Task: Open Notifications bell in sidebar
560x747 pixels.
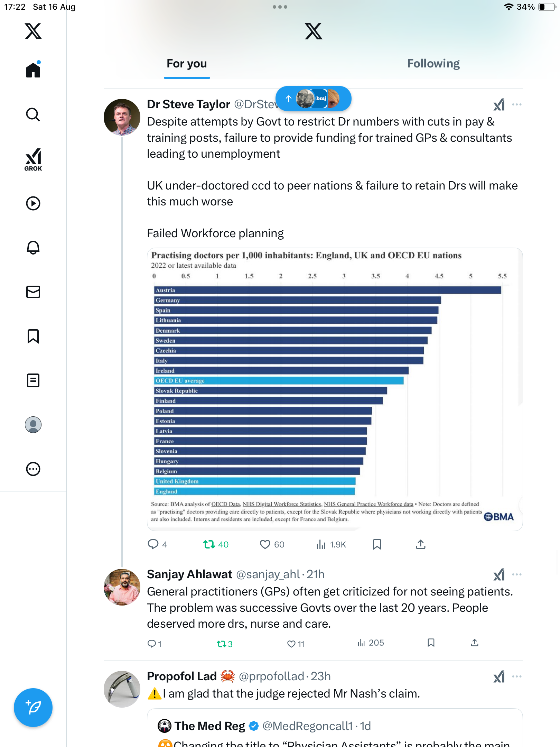Action: (33, 248)
